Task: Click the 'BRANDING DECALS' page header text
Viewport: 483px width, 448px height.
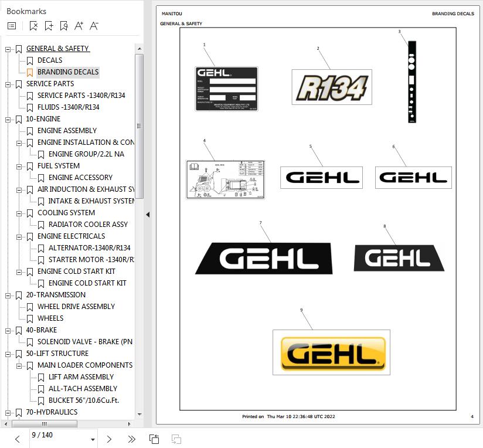Action: click(453, 13)
